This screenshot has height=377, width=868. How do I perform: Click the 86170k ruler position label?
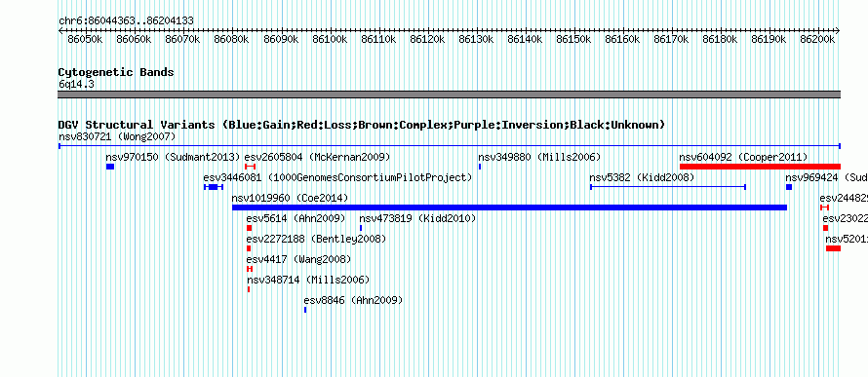[x=671, y=39]
